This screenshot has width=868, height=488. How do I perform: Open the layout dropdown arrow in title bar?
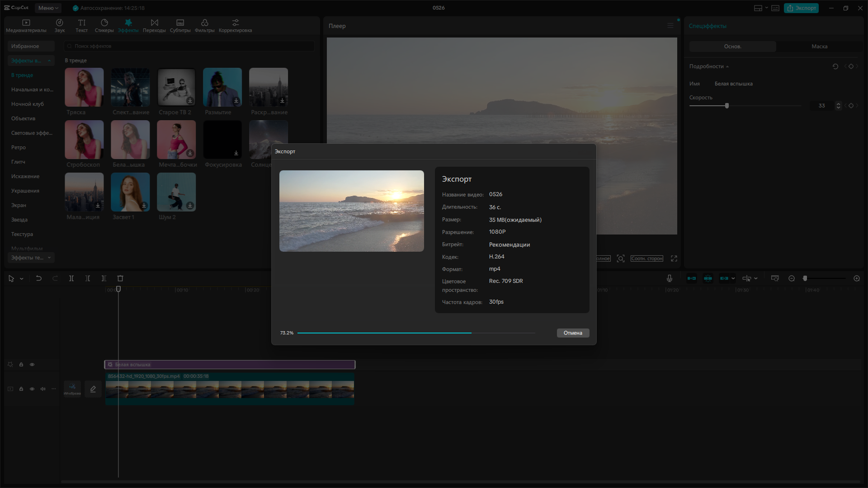pos(767,8)
